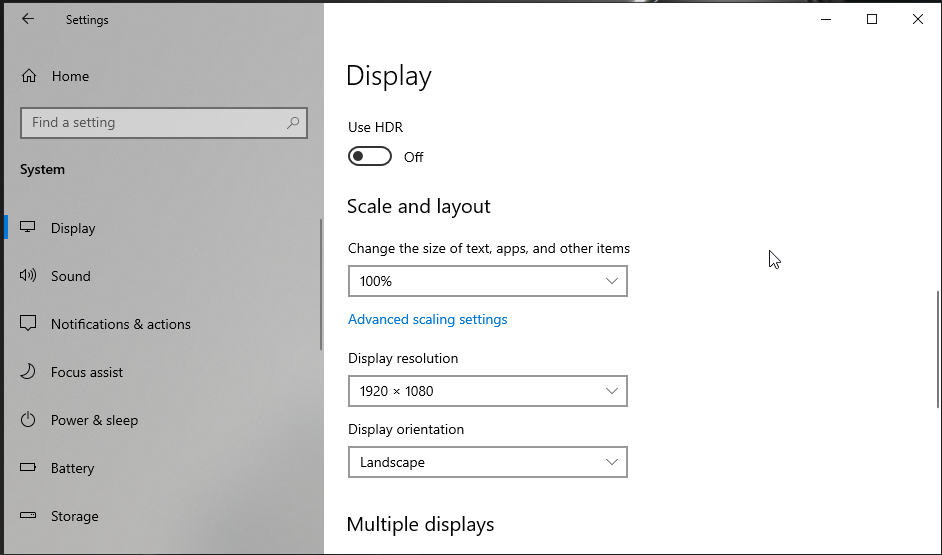Open Notifications & actions settings
Screen dimensions: 942x555
tap(120, 324)
